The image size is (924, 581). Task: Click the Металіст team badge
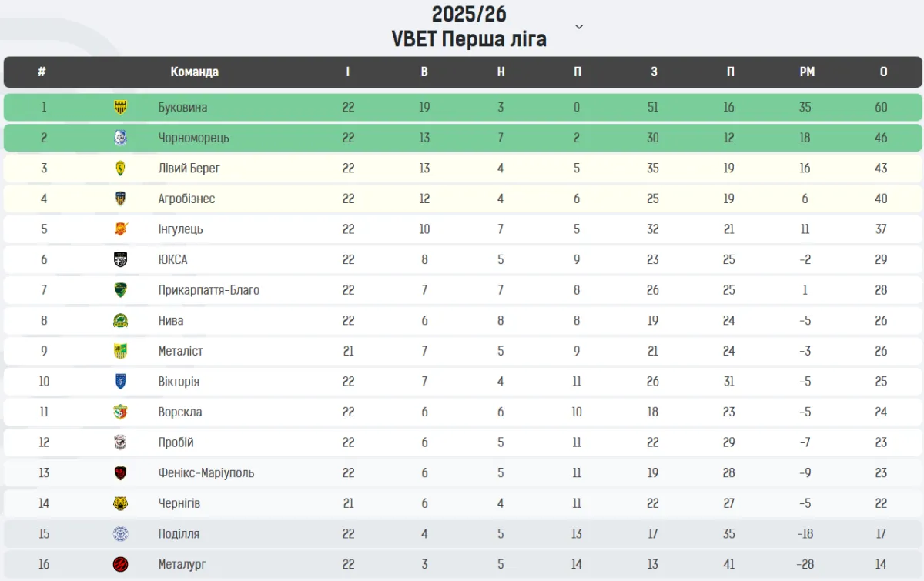pos(120,351)
